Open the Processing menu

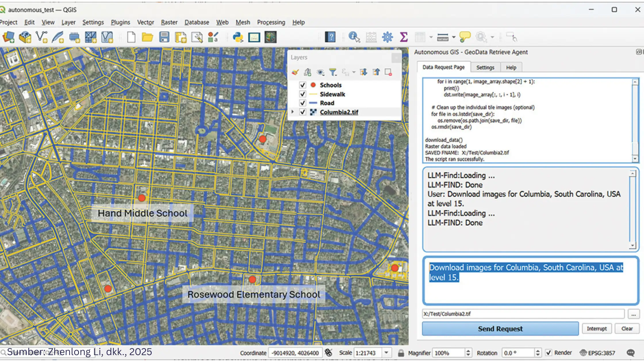click(271, 22)
